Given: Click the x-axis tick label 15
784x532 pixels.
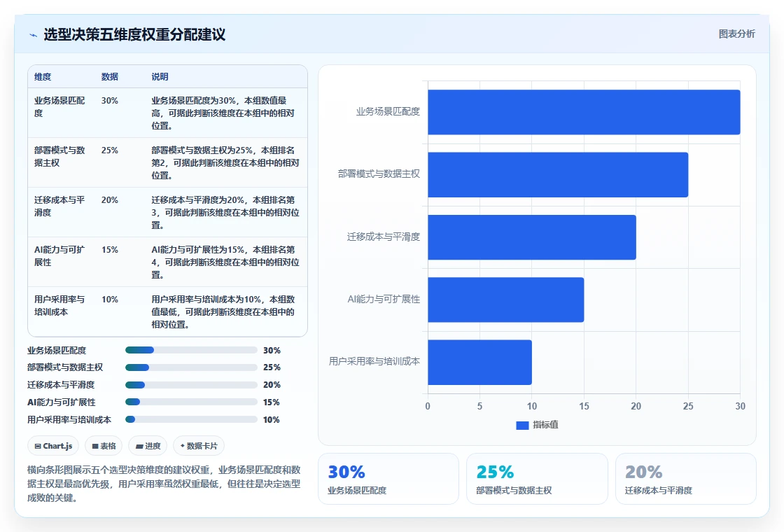Looking at the screenshot, I should click(x=584, y=406).
